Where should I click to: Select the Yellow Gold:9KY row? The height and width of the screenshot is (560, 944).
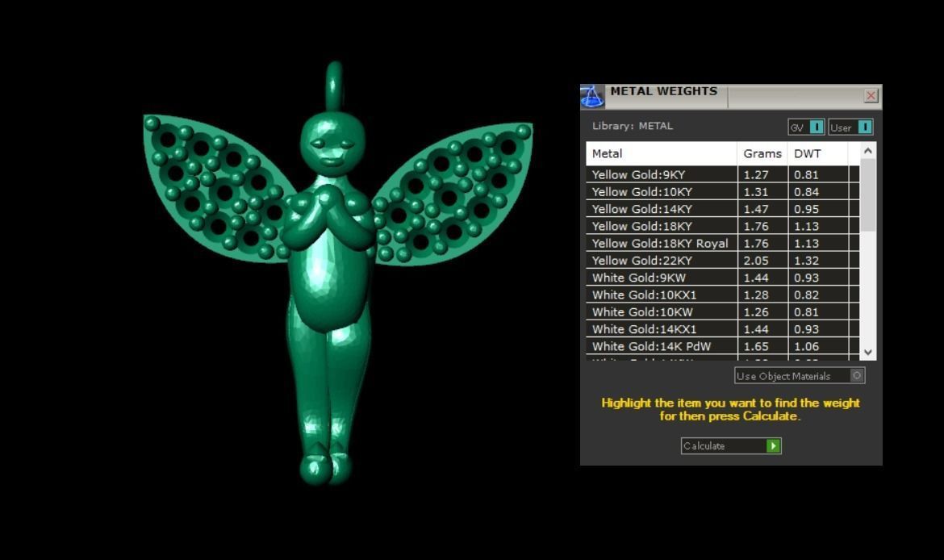(722, 174)
